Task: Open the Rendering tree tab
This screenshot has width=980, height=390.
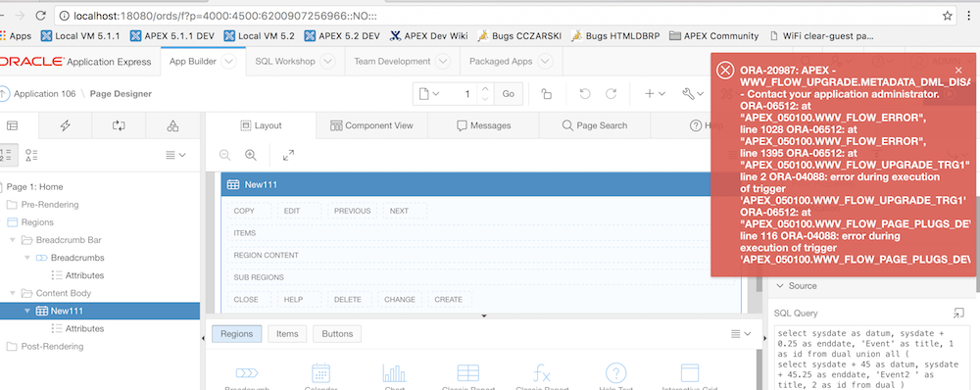Action: [x=13, y=125]
